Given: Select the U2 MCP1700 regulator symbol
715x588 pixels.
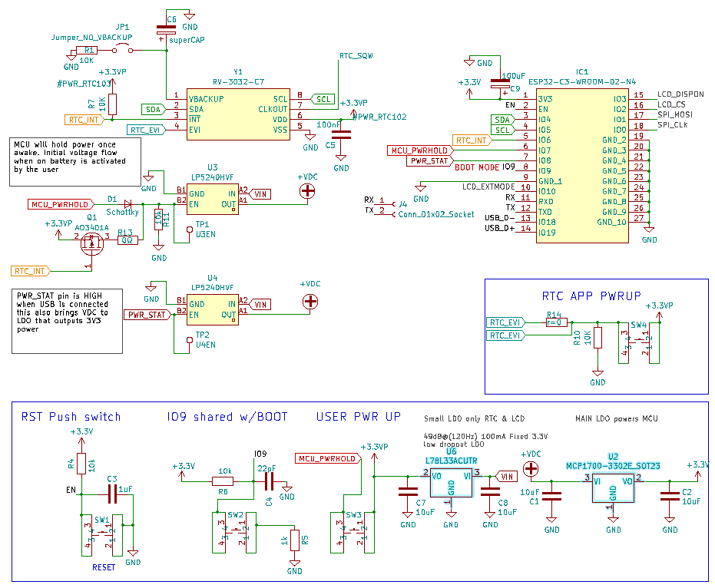Looking at the screenshot, I should click(x=613, y=487).
